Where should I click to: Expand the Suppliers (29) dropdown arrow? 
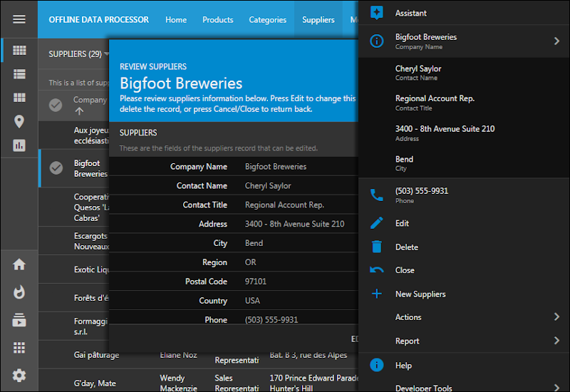[x=106, y=54]
